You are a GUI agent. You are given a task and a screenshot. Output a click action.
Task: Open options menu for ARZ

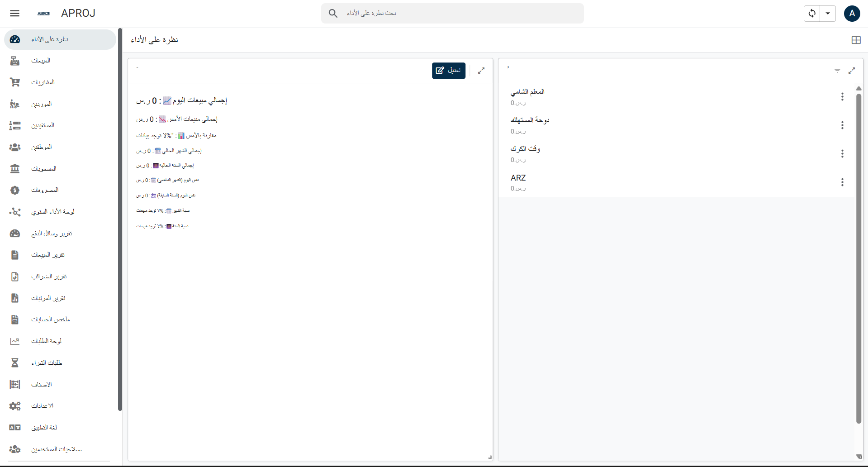[842, 182]
